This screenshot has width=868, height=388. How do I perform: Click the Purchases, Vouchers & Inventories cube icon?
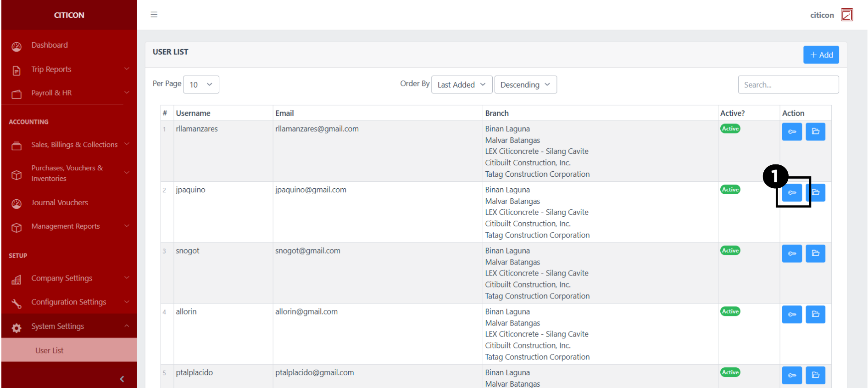click(x=17, y=175)
